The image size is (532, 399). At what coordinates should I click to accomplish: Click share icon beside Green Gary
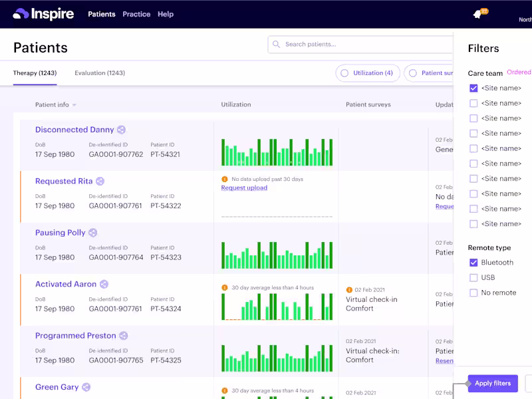point(86,387)
